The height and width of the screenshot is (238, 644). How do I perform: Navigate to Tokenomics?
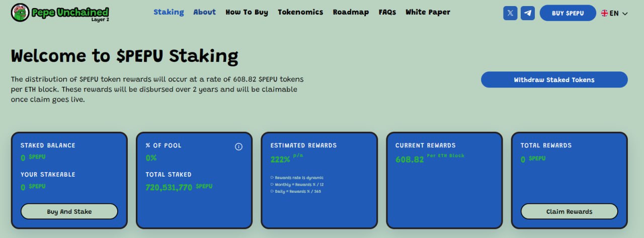(300, 12)
